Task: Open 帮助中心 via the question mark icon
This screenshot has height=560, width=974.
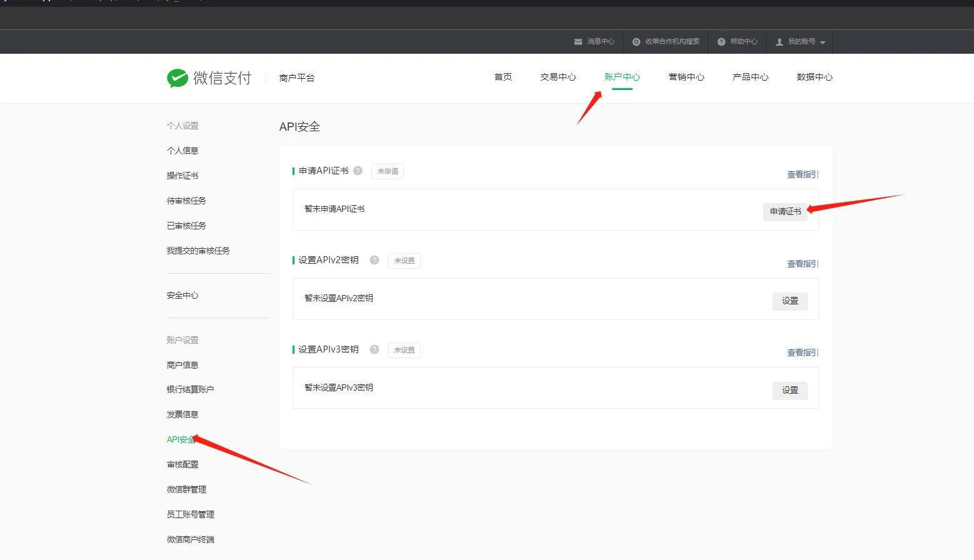Action: [720, 41]
